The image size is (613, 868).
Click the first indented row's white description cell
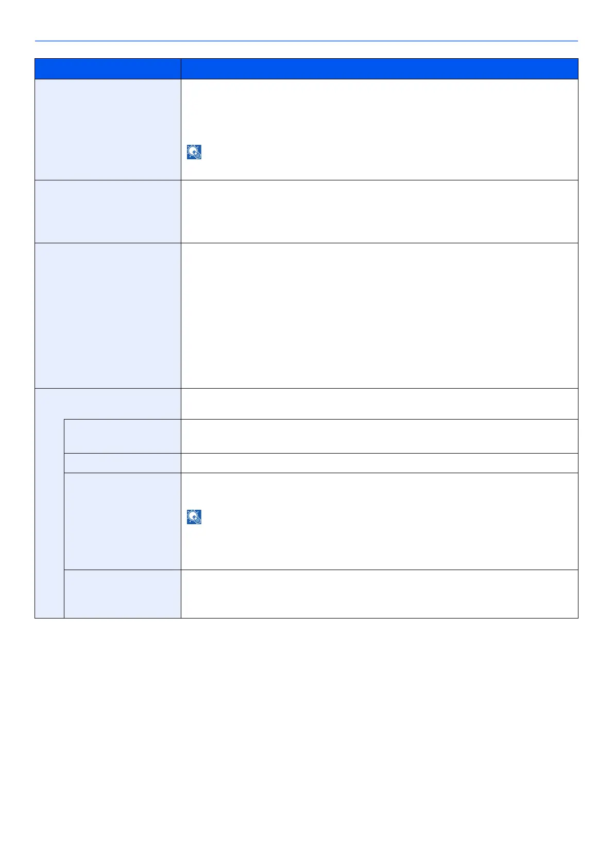click(x=379, y=436)
